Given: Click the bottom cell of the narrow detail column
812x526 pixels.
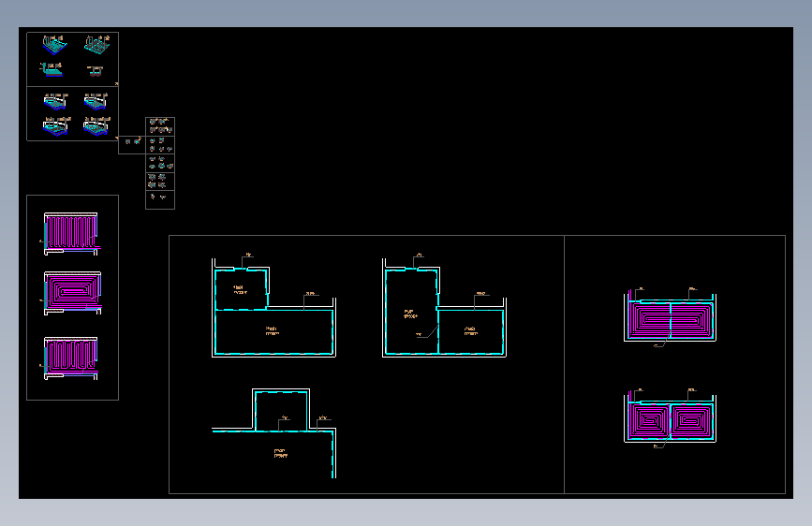Looking at the screenshot, I should 160,200.
